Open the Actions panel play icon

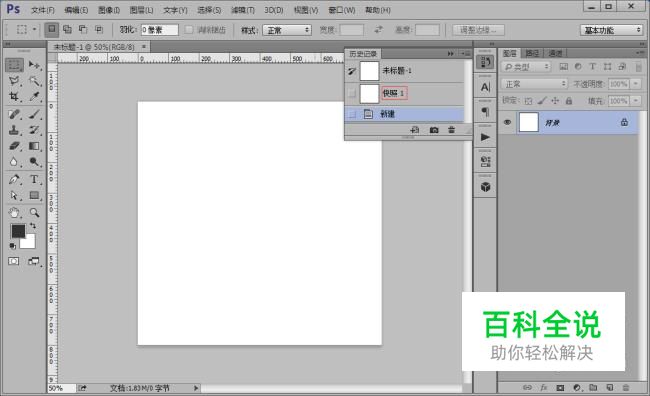pyautogui.click(x=485, y=137)
